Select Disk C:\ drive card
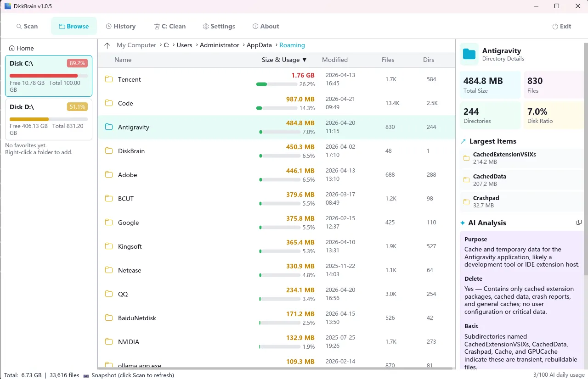 pyautogui.click(x=48, y=76)
